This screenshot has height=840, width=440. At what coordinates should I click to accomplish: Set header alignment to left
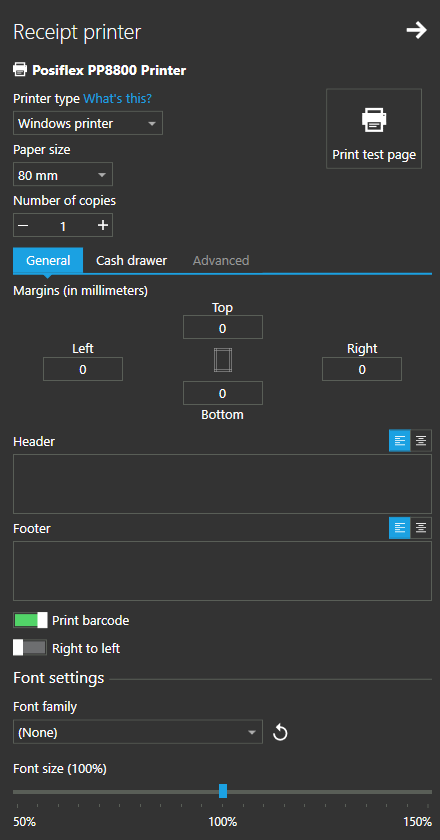coord(400,441)
